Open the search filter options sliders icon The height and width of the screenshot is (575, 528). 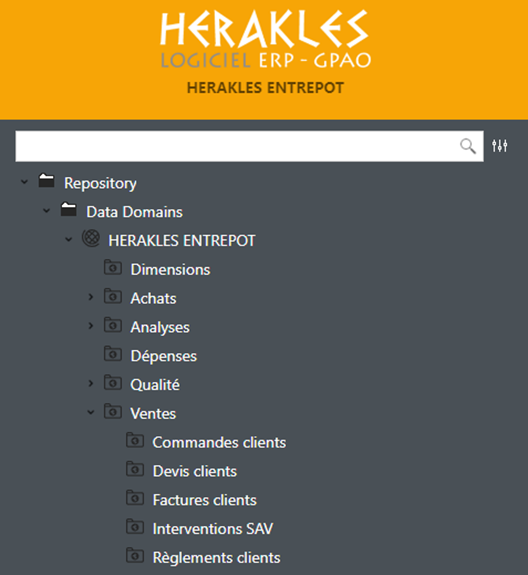[500, 146]
